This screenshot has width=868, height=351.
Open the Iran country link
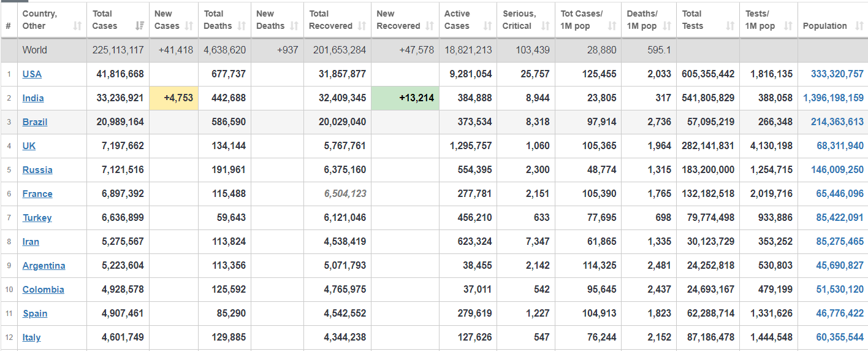coord(31,241)
